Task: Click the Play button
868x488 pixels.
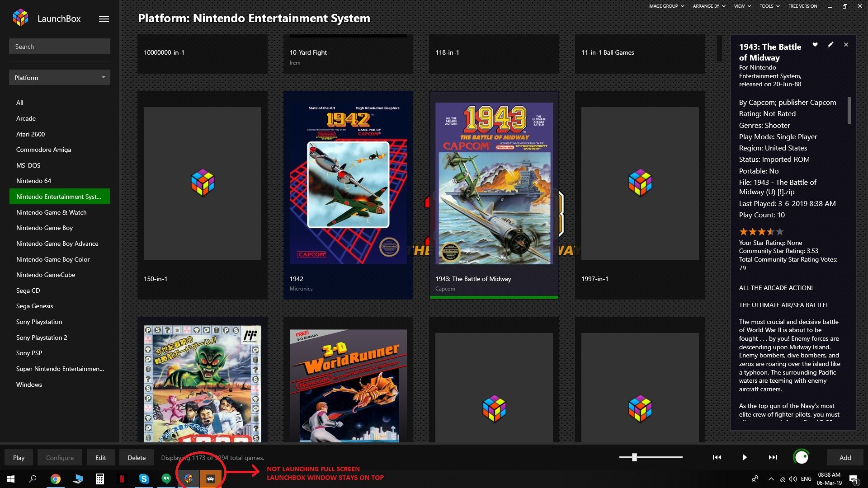Action: (19, 458)
